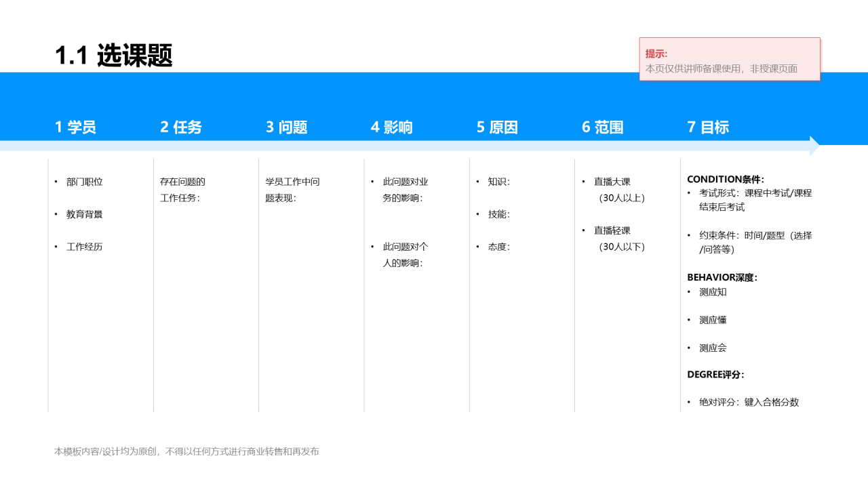Click the bullet '绝对评分: 键入合格分数'

749,402
